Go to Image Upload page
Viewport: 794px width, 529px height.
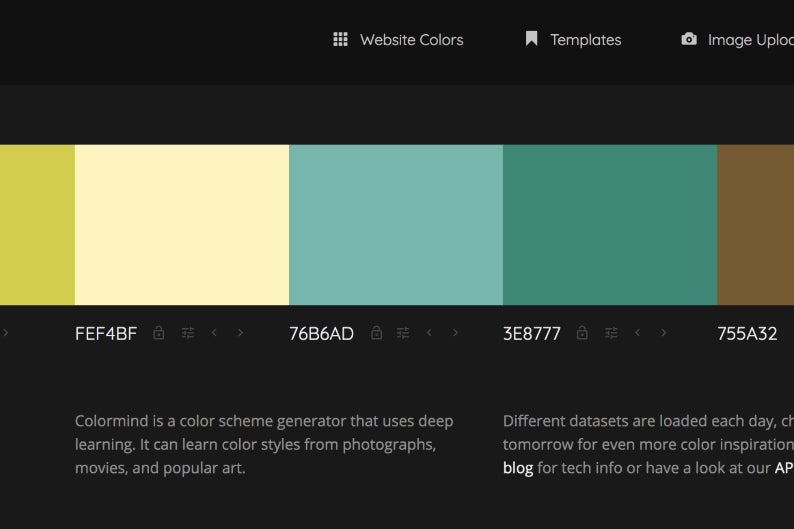pyautogui.click(x=738, y=40)
